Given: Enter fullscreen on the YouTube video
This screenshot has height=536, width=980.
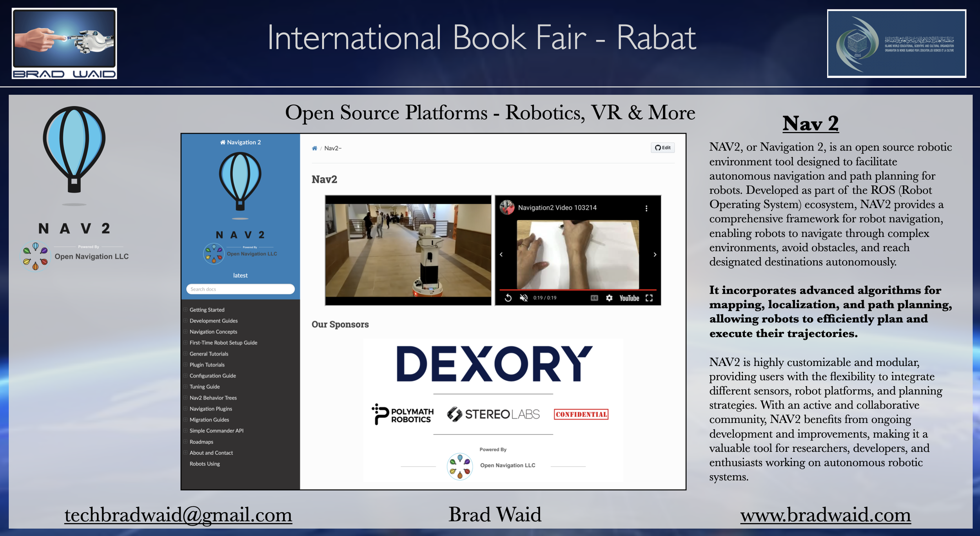Looking at the screenshot, I should (649, 298).
